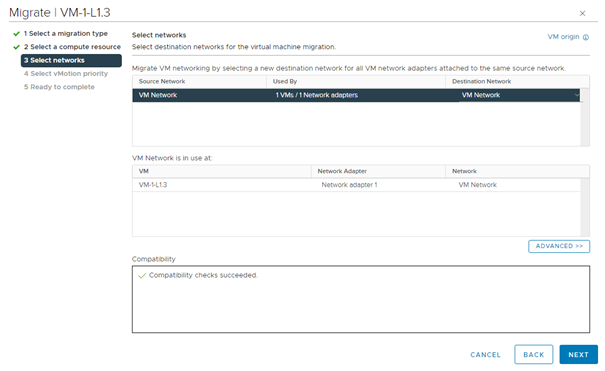Sort by Used By column header
The image size is (605, 371).
356,81
